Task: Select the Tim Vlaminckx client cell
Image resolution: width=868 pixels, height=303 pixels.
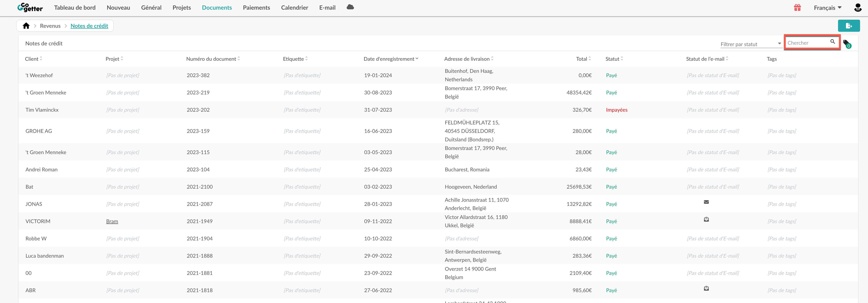Action: [x=42, y=110]
